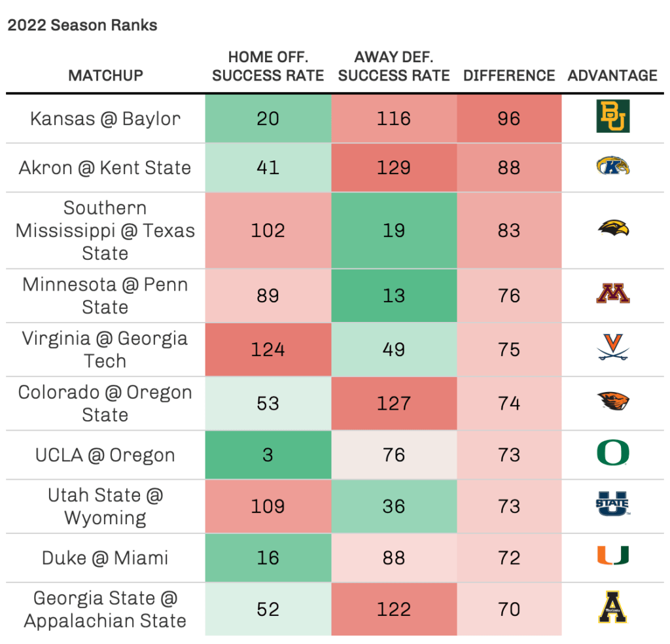This screenshot has height=644, width=670.
Task: Click the Minnesota Gophers M logo
Action: click(612, 295)
